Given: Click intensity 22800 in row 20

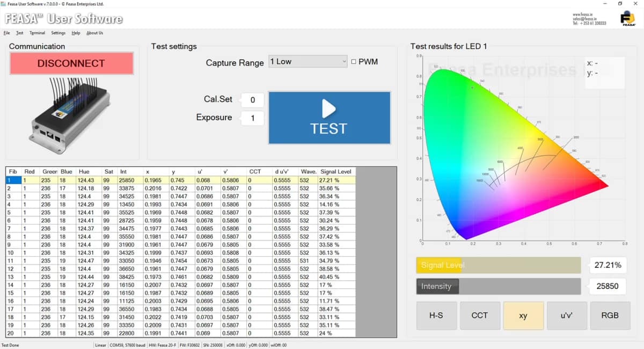Looking at the screenshot, I should [130, 333].
